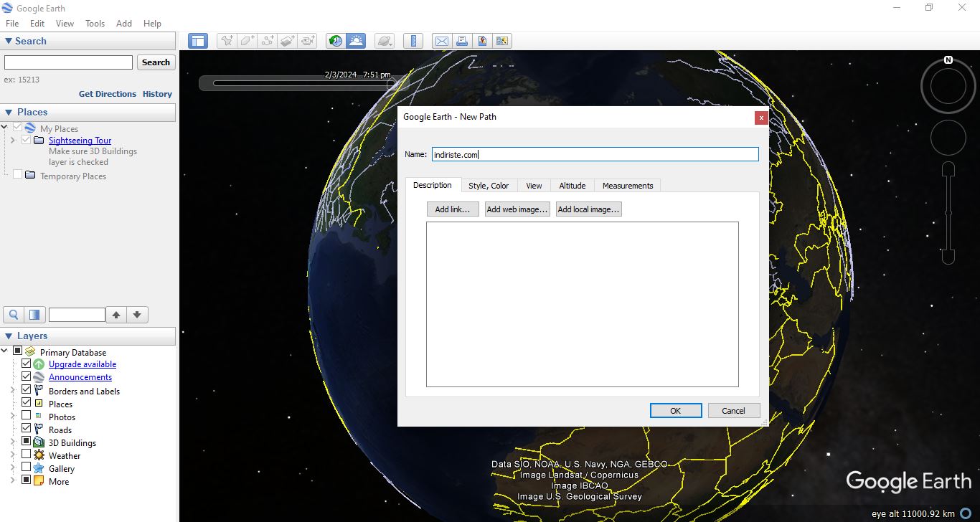
Task: Collapse the Primary Database tree node
Action: pyautogui.click(x=4, y=351)
